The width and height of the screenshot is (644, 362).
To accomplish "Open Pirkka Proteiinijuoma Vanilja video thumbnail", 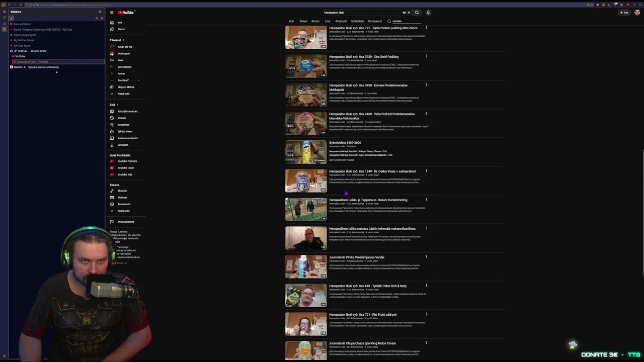I will coord(306,267).
